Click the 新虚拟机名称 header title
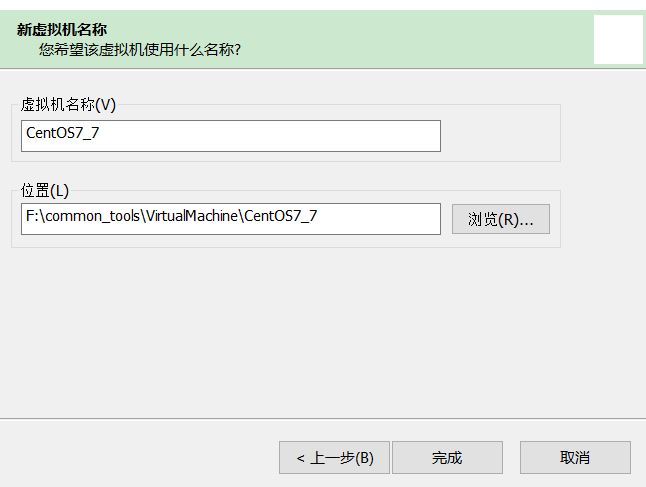 tap(61, 29)
